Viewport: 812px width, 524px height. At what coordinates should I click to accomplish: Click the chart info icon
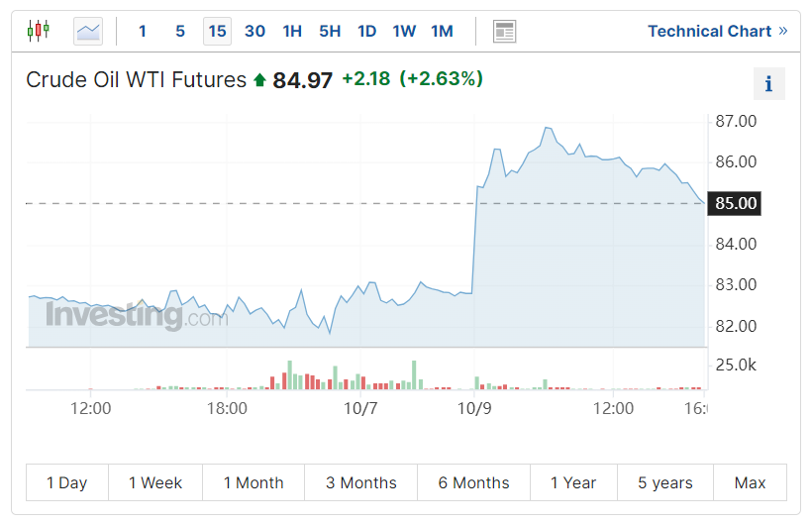tap(768, 85)
